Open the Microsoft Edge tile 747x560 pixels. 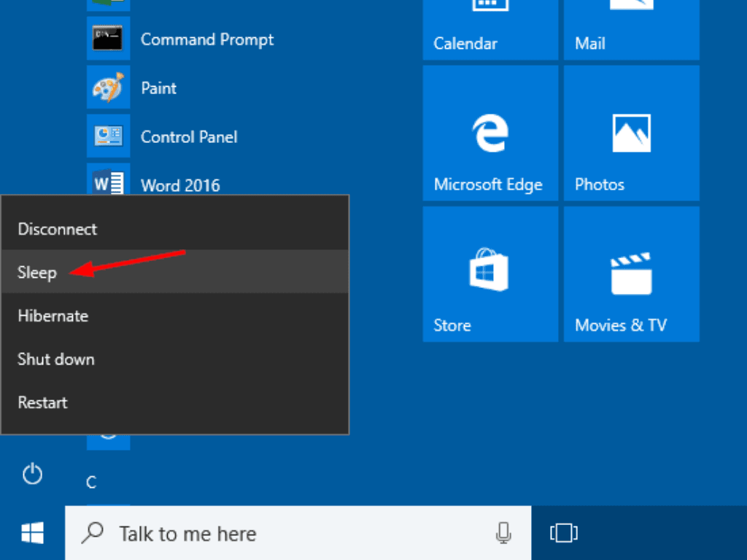489,133
